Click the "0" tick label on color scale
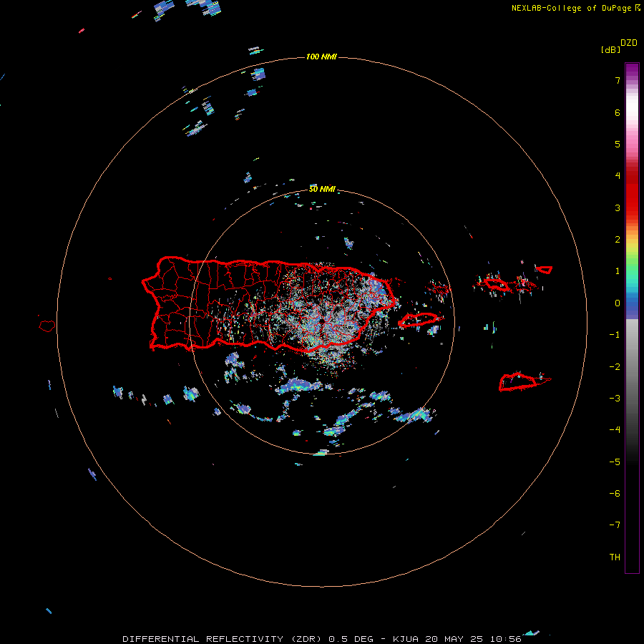The width and height of the screenshot is (644, 644). pos(618,303)
